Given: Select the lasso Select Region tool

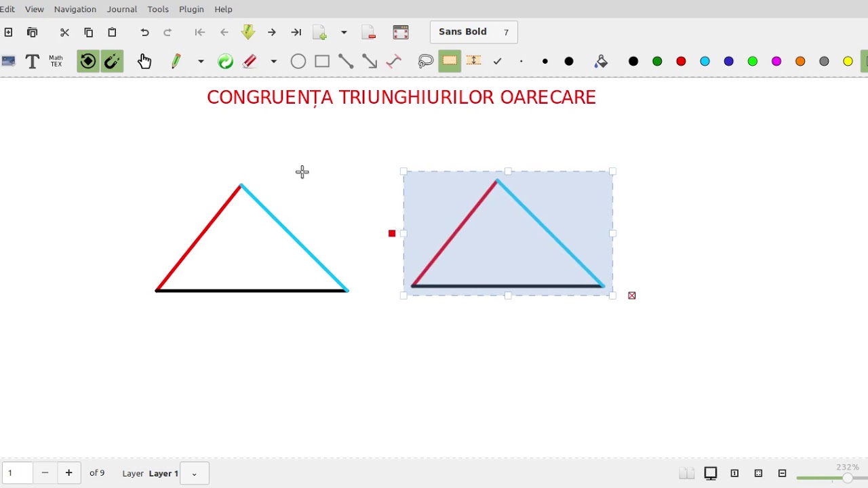Looking at the screenshot, I should pyautogui.click(x=426, y=61).
